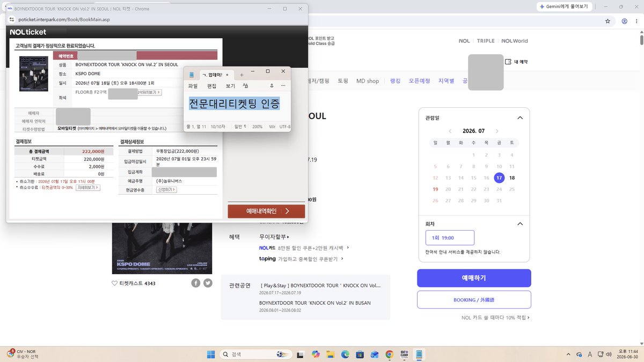Image resolution: width=644 pixels, height=362 pixels.
Task: Add a new Notepad tab
Action: coord(241,75)
